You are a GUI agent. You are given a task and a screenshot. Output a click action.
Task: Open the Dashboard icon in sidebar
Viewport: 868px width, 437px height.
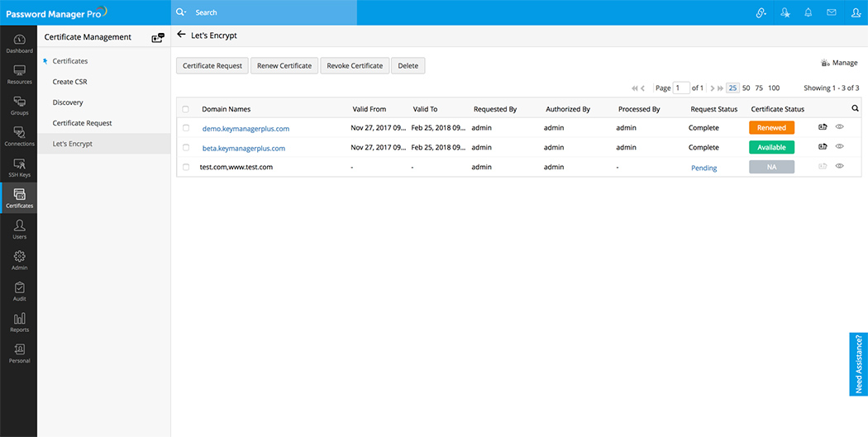[19, 44]
